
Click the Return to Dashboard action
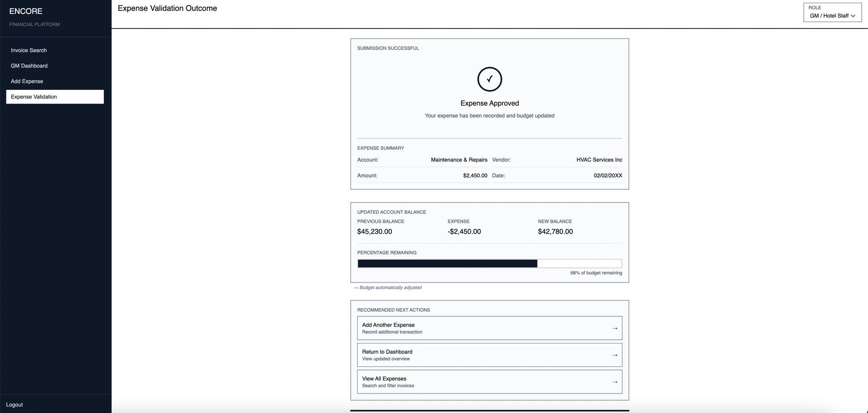[x=490, y=355]
